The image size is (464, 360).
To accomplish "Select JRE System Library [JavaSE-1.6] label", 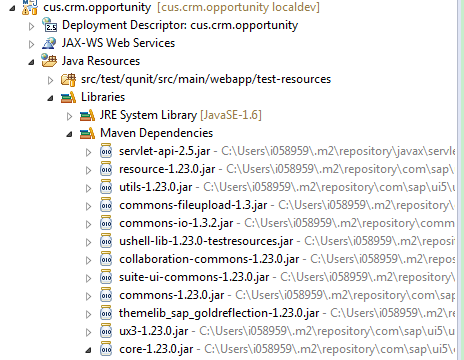I will coord(181,115).
